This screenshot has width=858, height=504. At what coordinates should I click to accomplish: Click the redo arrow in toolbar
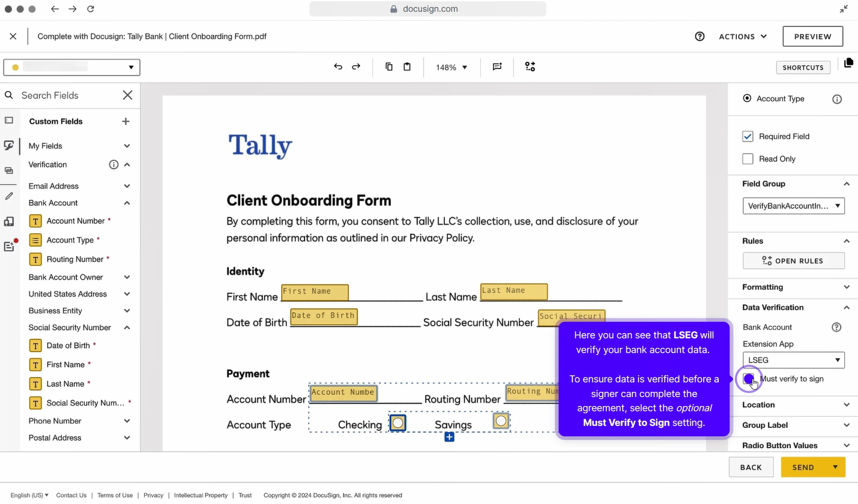(356, 67)
